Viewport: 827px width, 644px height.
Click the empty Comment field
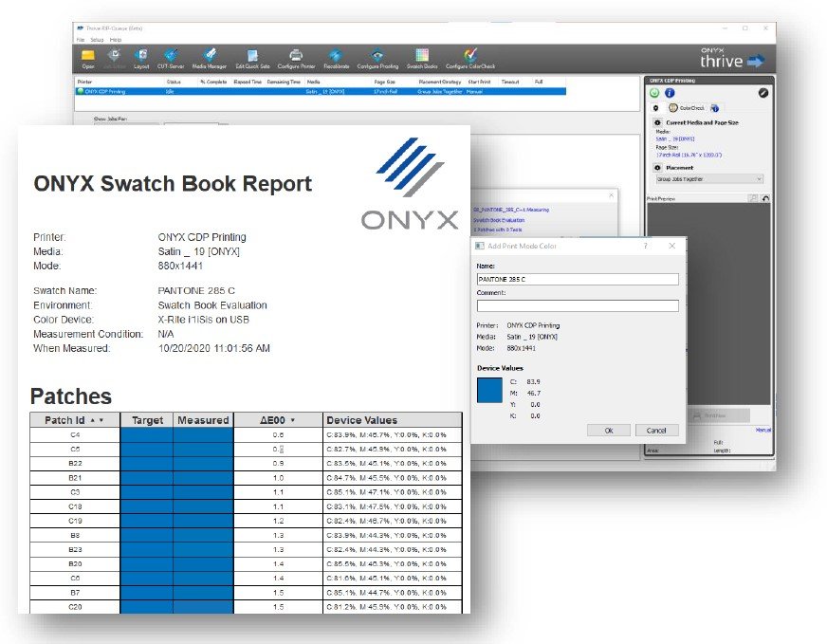pyautogui.click(x=578, y=305)
